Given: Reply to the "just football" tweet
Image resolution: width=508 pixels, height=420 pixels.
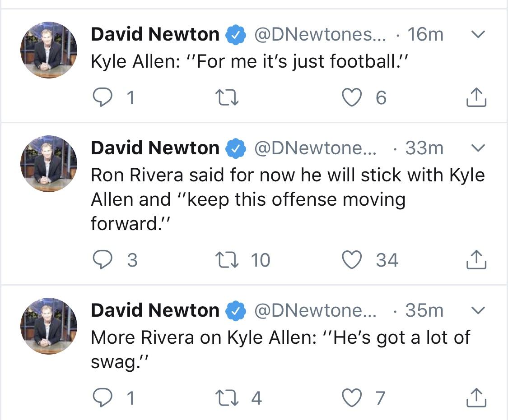Looking at the screenshot, I should (103, 97).
